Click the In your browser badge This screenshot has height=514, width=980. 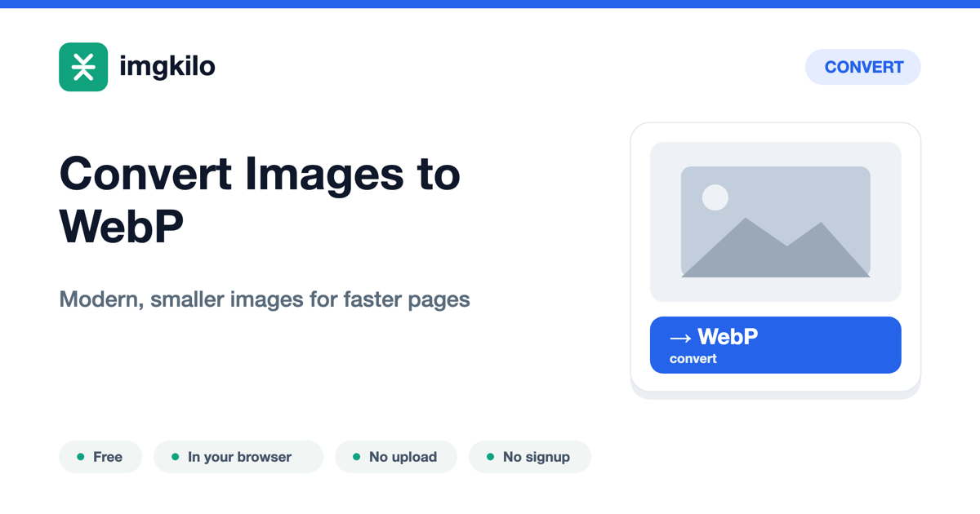click(x=238, y=457)
